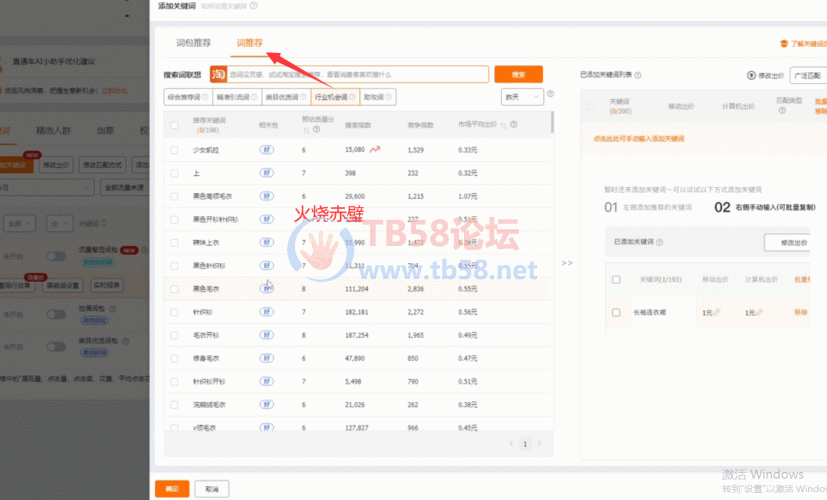This screenshot has height=500, width=827.
Task: Click the red trend arrow next to 15,080
Action: coord(376,149)
